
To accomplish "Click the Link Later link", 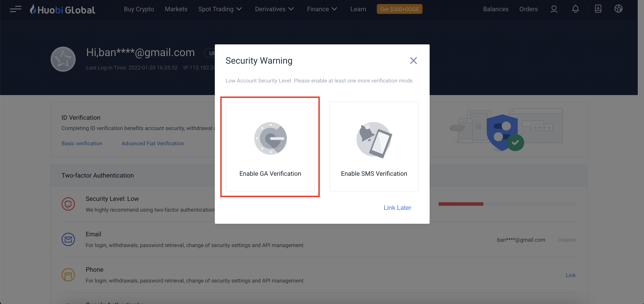I will tap(397, 208).
